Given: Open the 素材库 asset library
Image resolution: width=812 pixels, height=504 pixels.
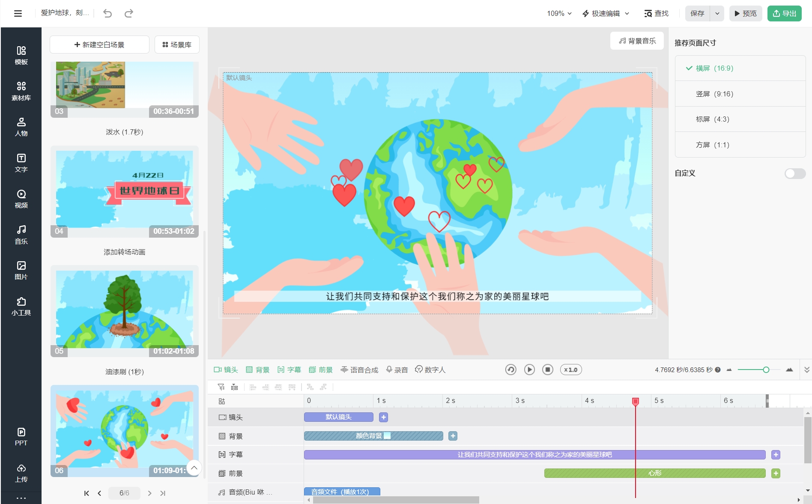Looking at the screenshot, I should coord(21,91).
